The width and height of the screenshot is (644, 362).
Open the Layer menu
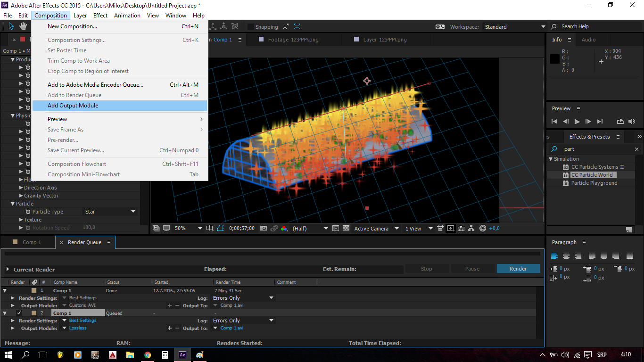click(80, 16)
